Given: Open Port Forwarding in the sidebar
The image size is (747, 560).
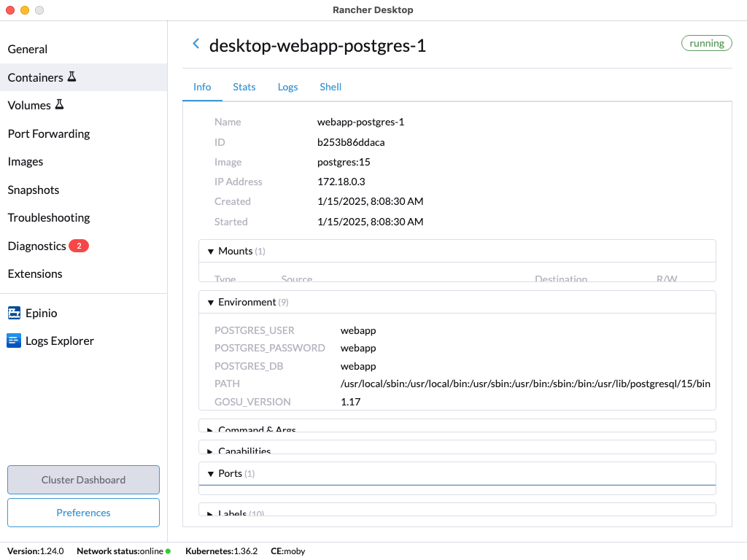Looking at the screenshot, I should [83, 133].
